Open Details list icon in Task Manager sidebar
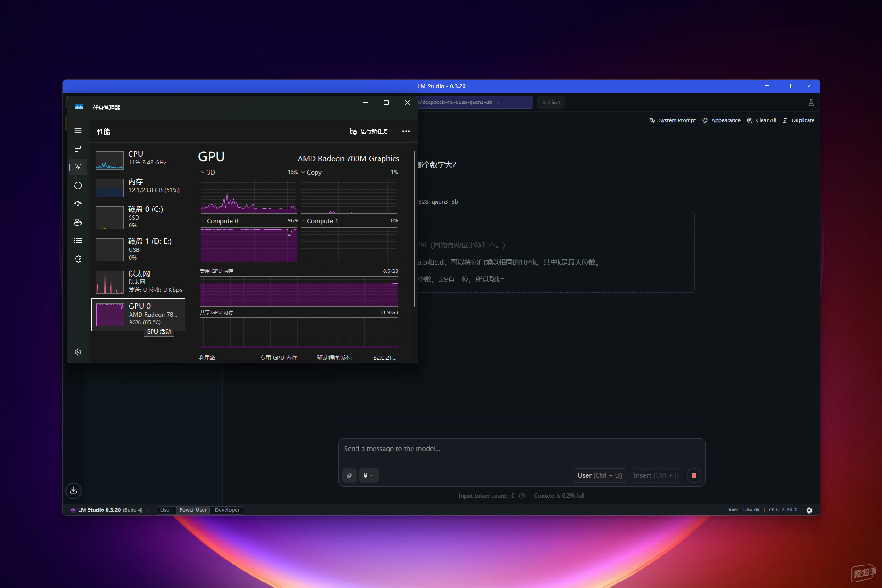882x588 pixels. (x=78, y=241)
